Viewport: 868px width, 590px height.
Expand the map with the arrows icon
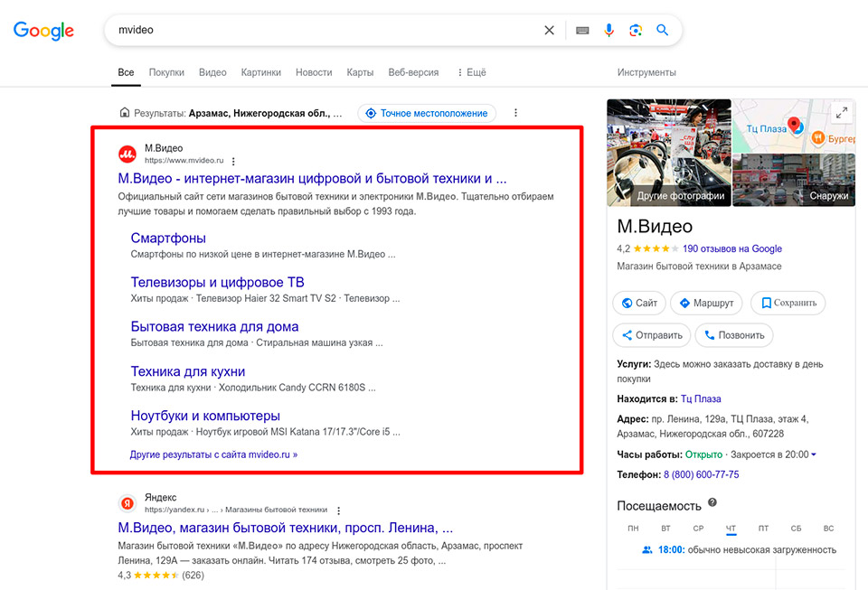(x=842, y=113)
